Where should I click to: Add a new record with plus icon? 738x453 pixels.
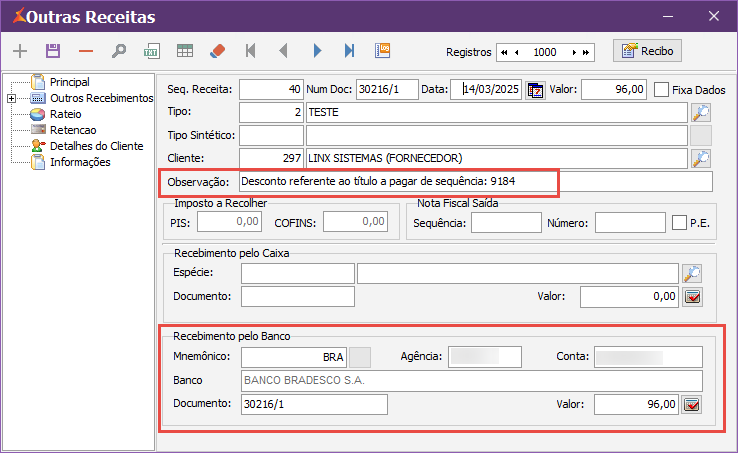point(20,51)
